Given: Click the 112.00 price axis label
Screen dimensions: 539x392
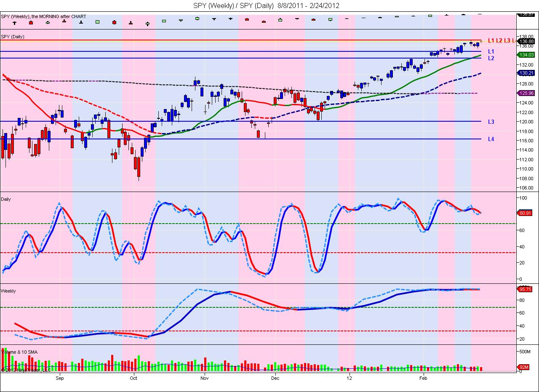Looking at the screenshot, I should [527, 160].
